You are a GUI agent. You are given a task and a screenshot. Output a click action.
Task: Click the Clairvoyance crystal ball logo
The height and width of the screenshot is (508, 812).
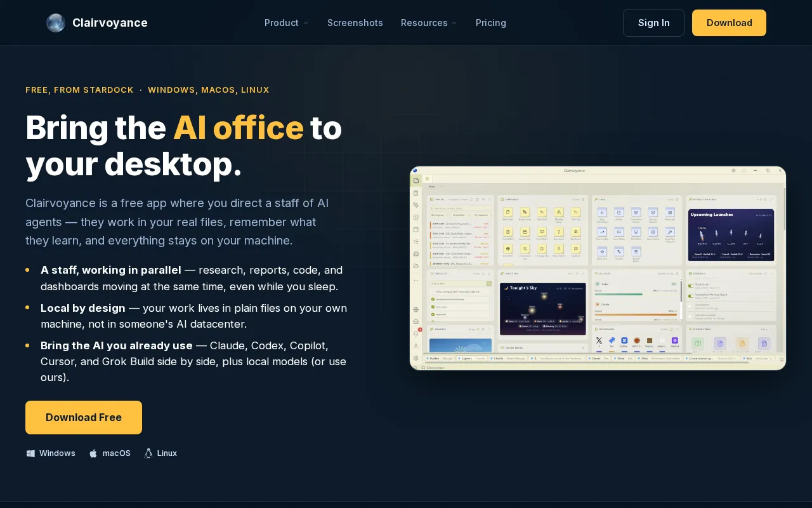coord(56,23)
